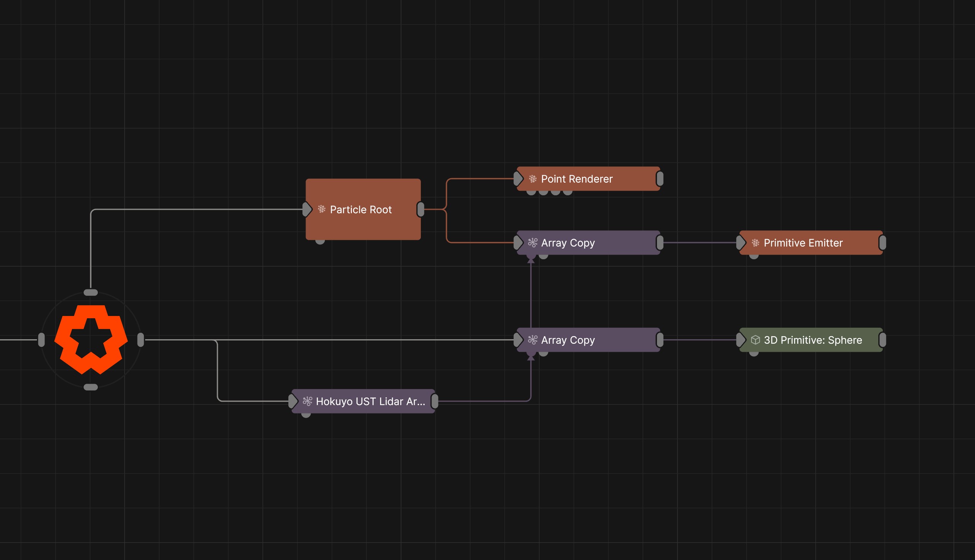This screenshot has width=975, height=560.
Task: Click the root node top connector
Action: click(91, 292)
